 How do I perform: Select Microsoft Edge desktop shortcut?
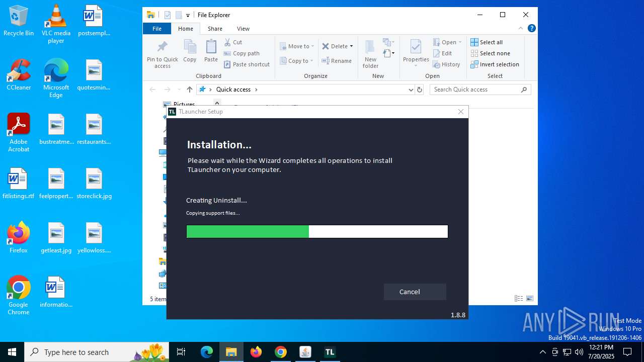pyautogui.click(x=56, y=78)
